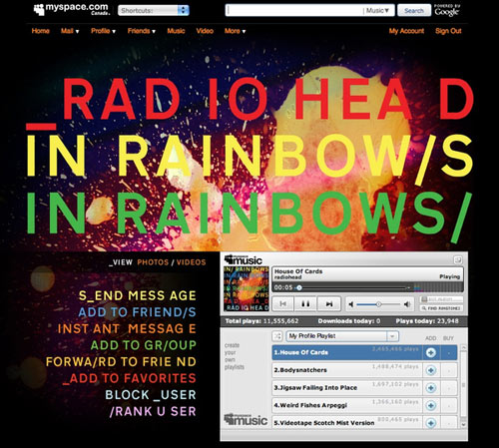Click the Plays today: 23,948 text
Screen dimensions: 499x448
[x=427, y=321]
